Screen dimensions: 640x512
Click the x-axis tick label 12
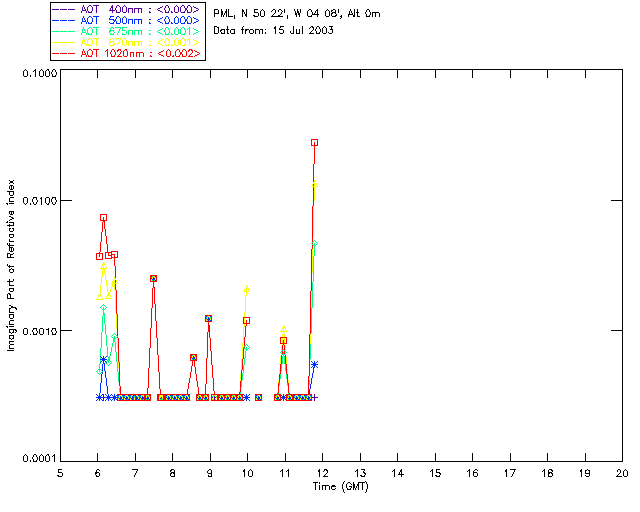point(322,473)
